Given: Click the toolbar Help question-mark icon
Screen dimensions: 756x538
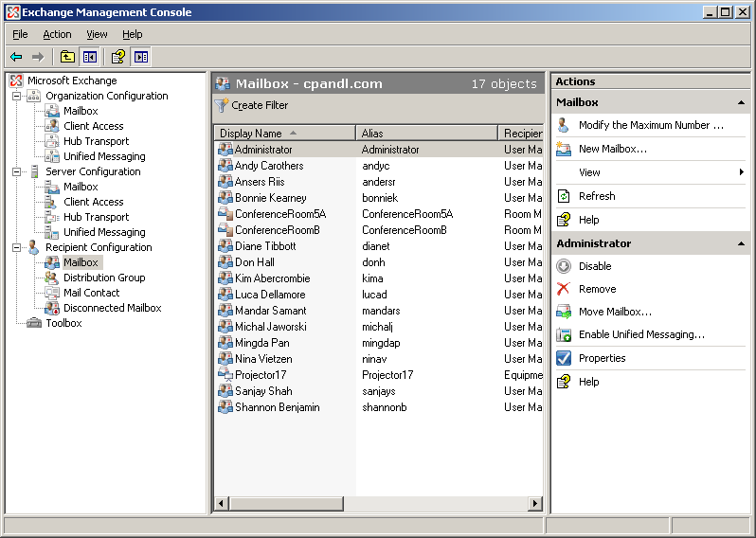Looking at the screenshot, I should pyautogui.click(x=118, y=57).
